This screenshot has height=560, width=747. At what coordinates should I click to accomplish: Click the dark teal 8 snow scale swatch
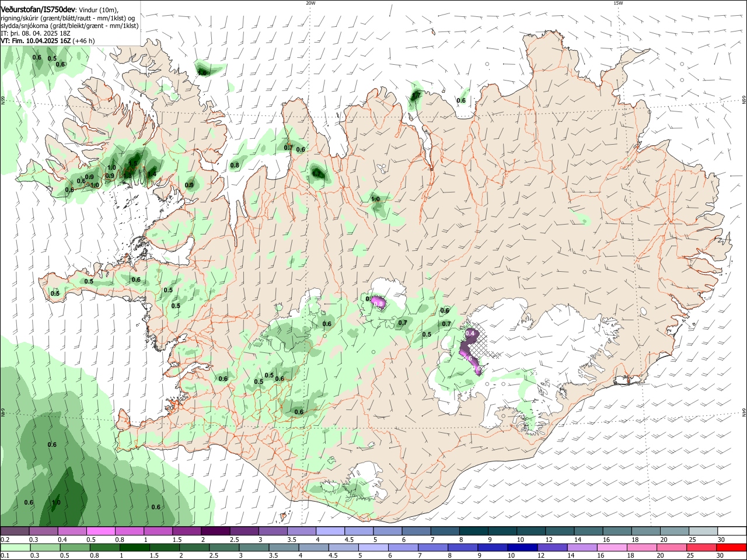[x=473, y=531]
